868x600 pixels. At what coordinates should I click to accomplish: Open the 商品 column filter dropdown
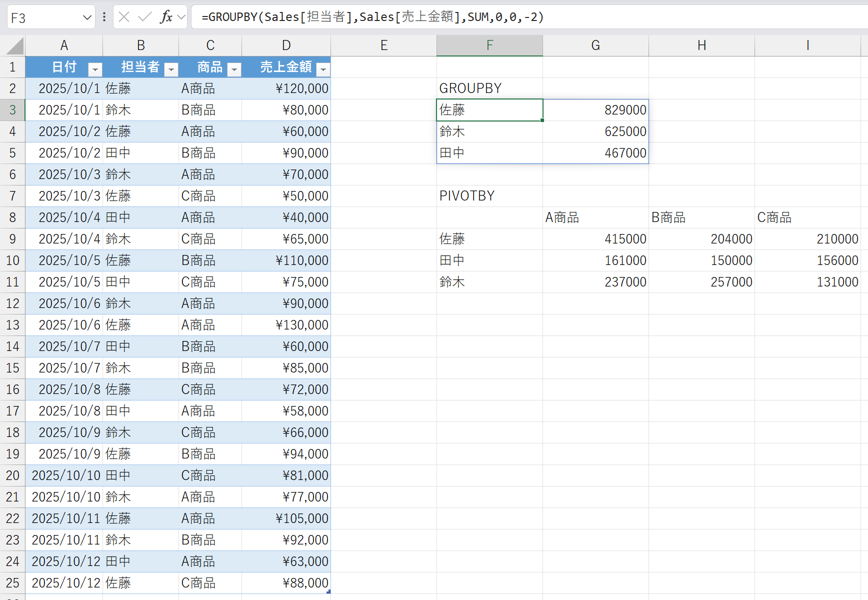234,69
